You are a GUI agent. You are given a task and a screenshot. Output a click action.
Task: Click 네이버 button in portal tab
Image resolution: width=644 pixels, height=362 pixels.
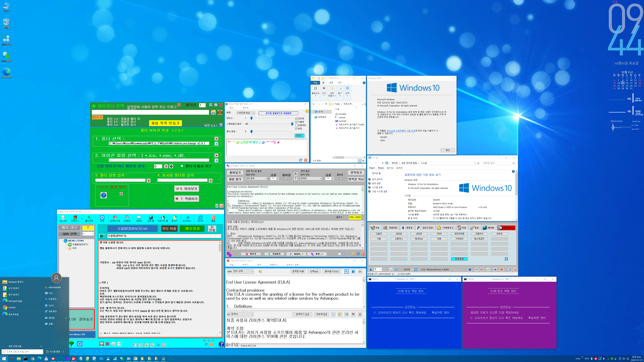[399, 234]
